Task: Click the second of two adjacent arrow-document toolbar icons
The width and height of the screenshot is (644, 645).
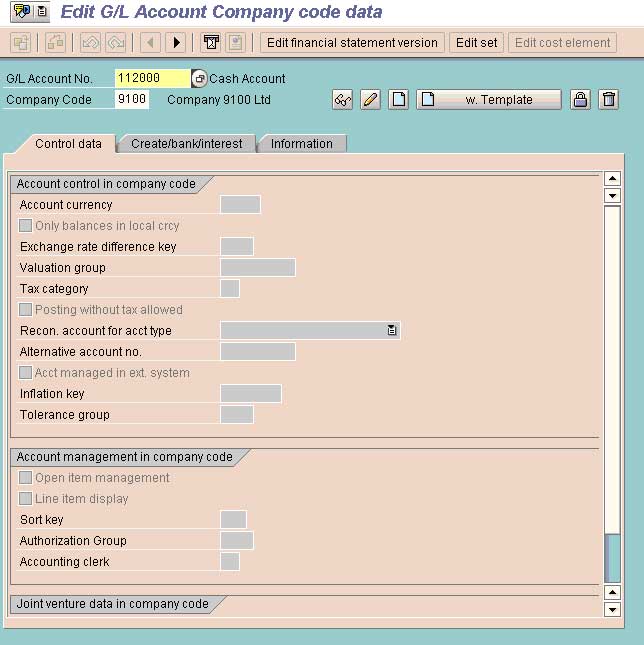Action: pyautogui.click(x=116, y=42)
